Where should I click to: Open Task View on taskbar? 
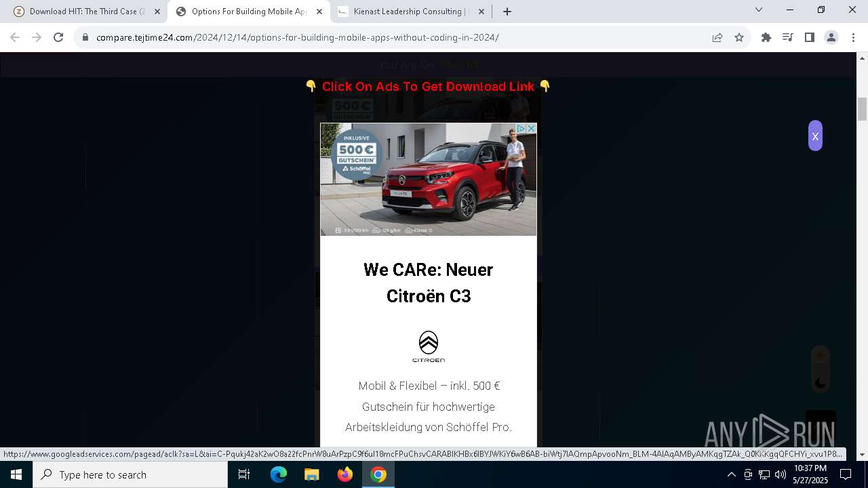pyautogui.click(x=244, y=474)
